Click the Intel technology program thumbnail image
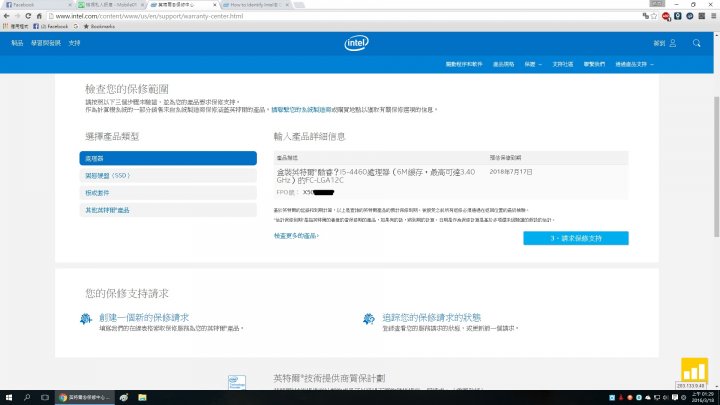This screenshot has height=405, width=720. (237, 382)
